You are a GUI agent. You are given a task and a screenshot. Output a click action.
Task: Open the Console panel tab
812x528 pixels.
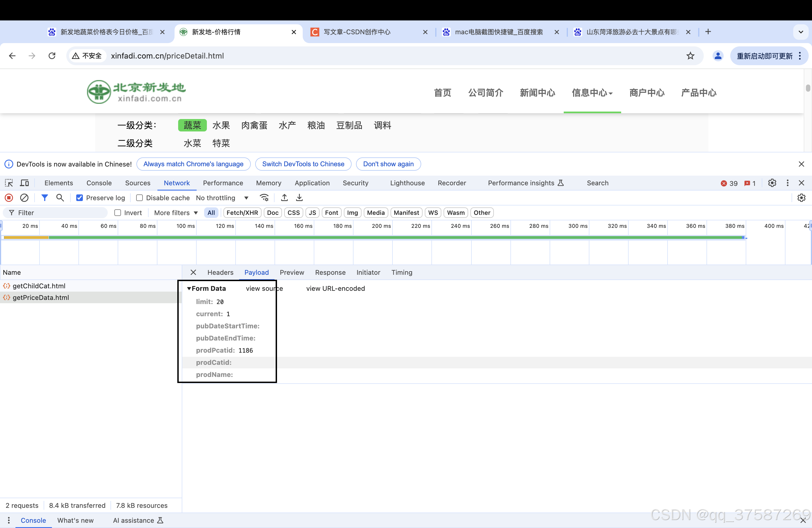(99, 183)
